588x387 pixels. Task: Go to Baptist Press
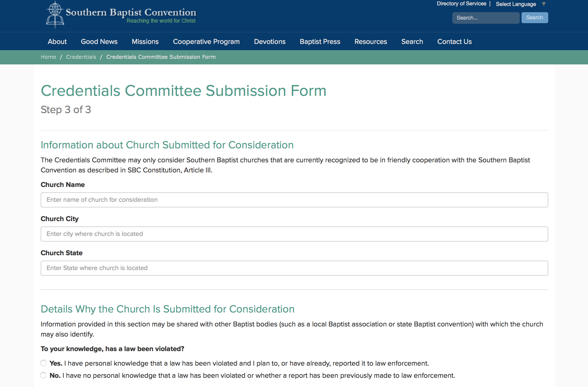click(x=320, y=42)
